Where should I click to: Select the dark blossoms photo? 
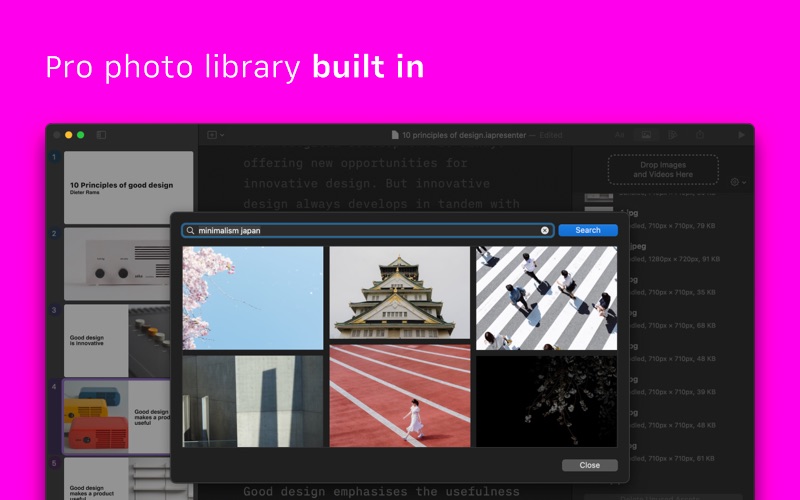click(546, 402)
